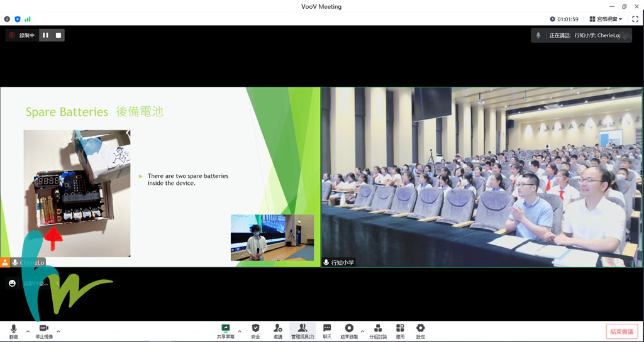Enter full screen mode from the top-right icon
Image resolution: width=644 pixels, height=342 pixels.
coord(635,19)
